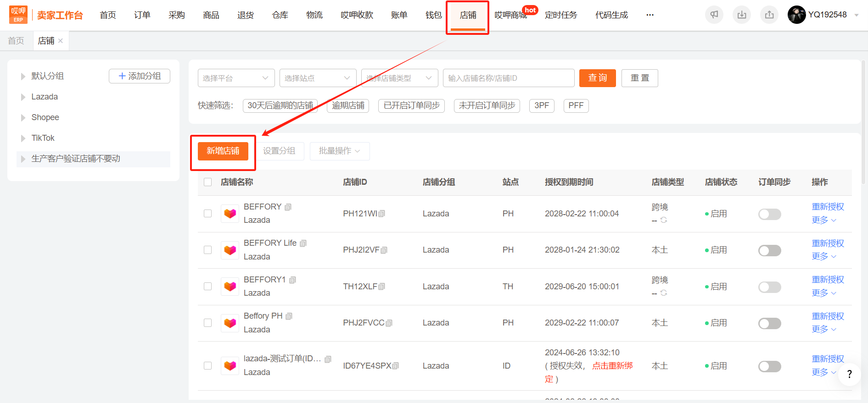Click the plus icon in 添加分组
868x403 pixels.
tap(122, 76)
